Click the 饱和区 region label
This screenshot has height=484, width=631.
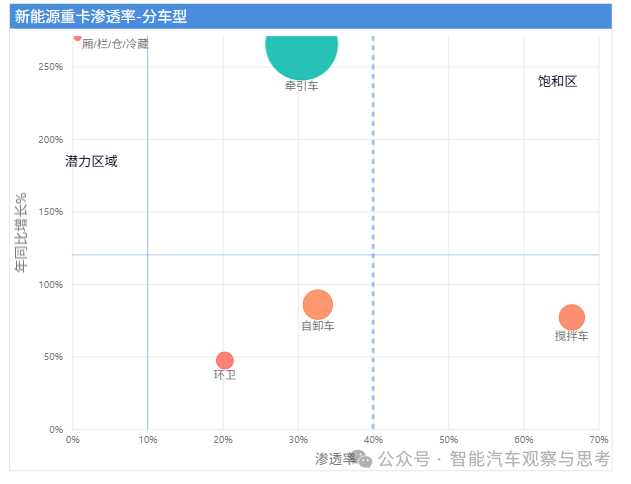(x=557, y=82)
